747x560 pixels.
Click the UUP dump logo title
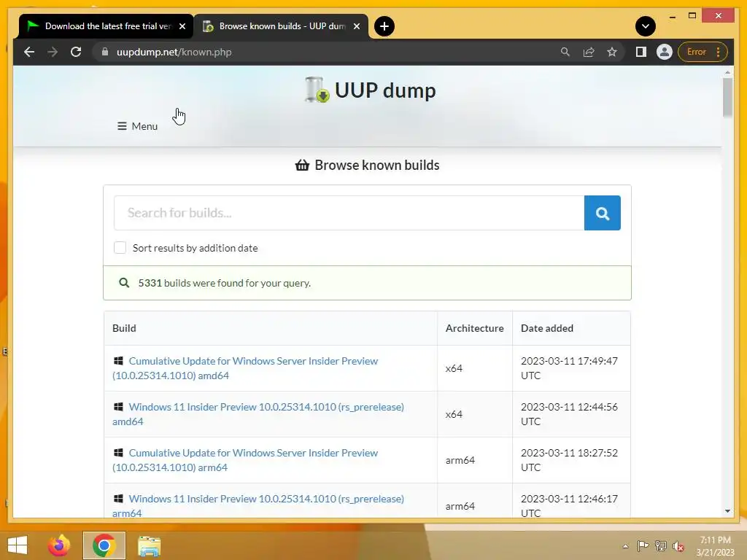[x=371, y=90]
